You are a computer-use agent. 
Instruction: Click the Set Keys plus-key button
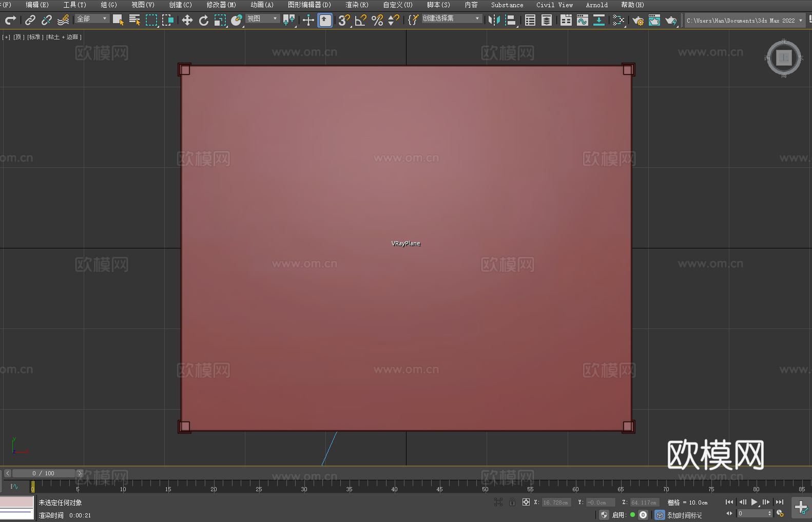pos(802,508)
